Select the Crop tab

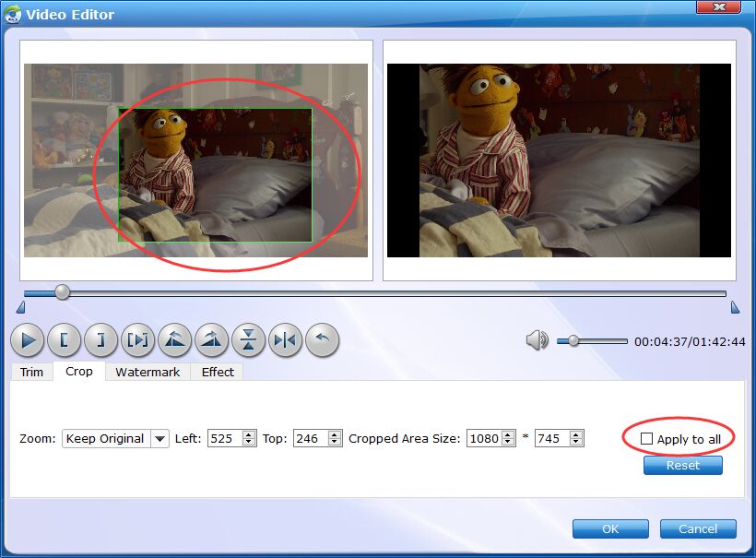tap(79, 371)
